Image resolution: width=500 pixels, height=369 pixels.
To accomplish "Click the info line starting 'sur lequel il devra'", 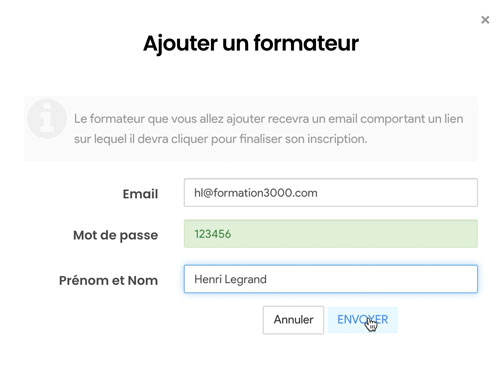I will (221, 139).
